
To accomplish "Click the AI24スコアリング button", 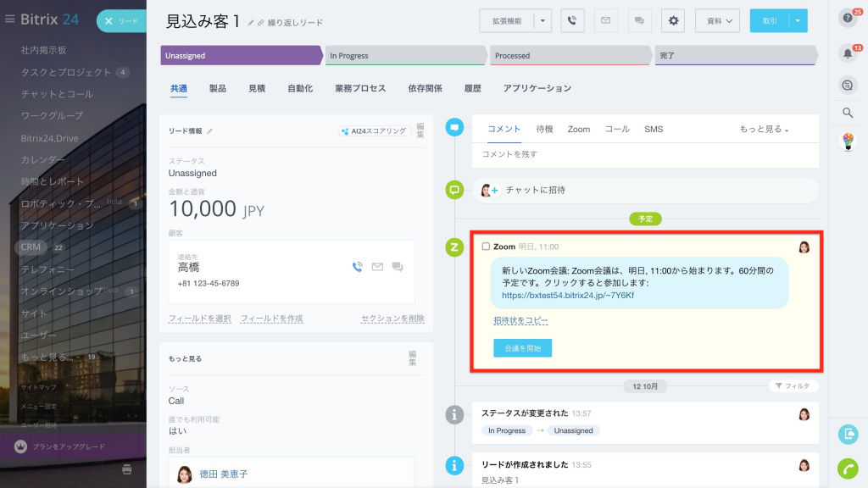I will [375, 131].
